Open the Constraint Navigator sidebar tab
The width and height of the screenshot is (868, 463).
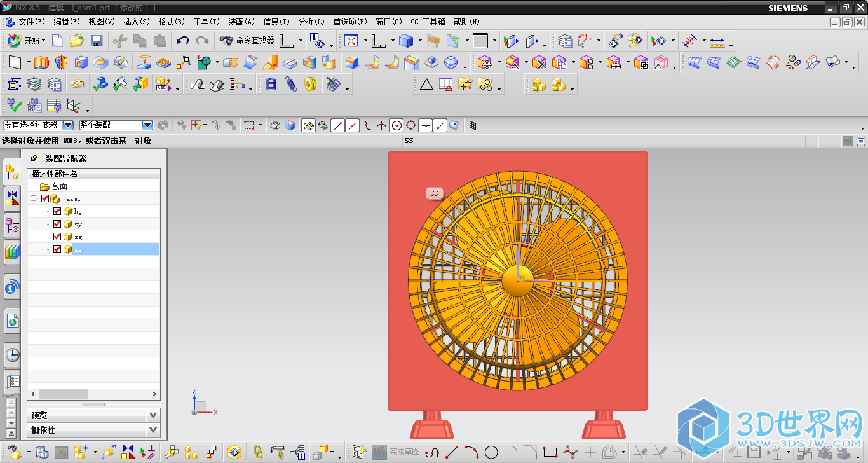[x=12, y=198]
